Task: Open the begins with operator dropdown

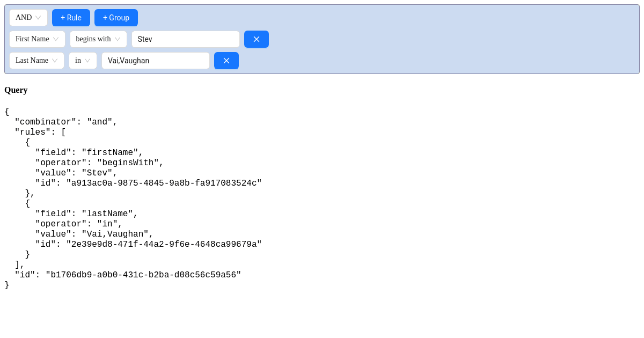Action: [98, 39]
